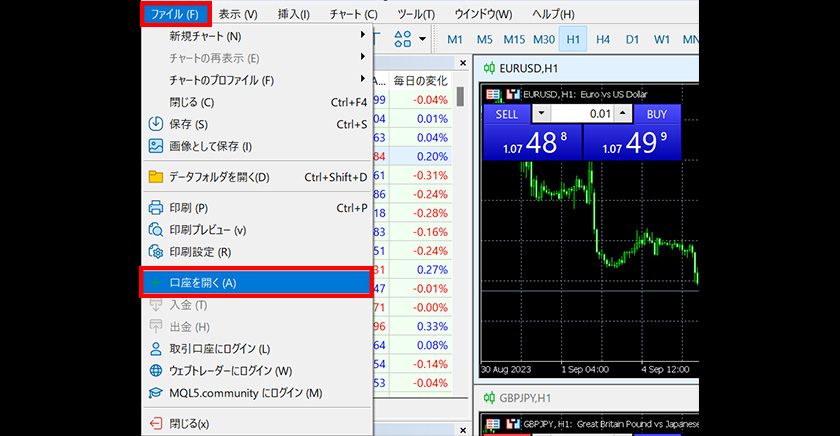Open the ウインドウ(W) menu
This screenshot has width=840, height=436.
[x=483, y=14]
